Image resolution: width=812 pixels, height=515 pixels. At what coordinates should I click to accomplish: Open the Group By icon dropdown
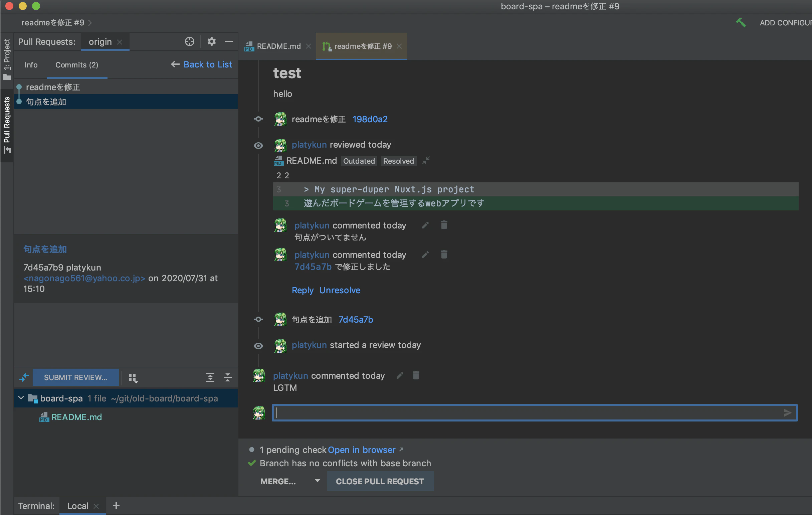[133, 378]
